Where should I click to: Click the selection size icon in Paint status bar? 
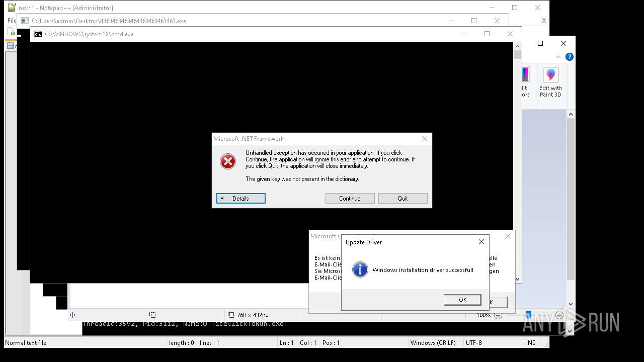(x=152, y=315)
